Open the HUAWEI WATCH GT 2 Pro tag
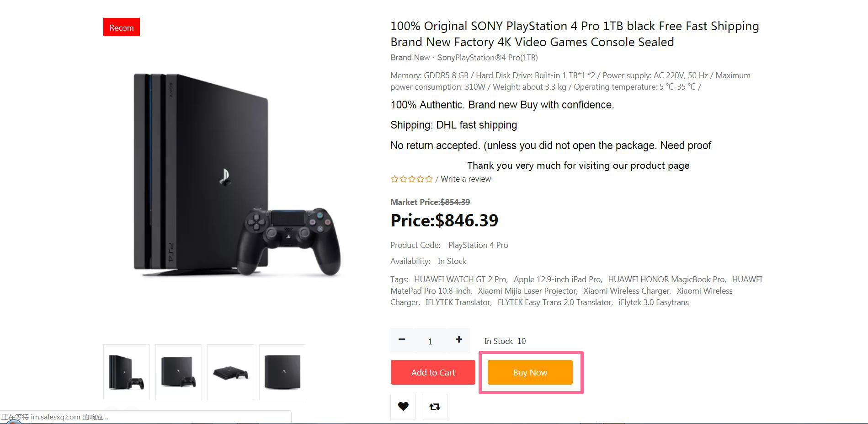868x424 pixels. 460,279
